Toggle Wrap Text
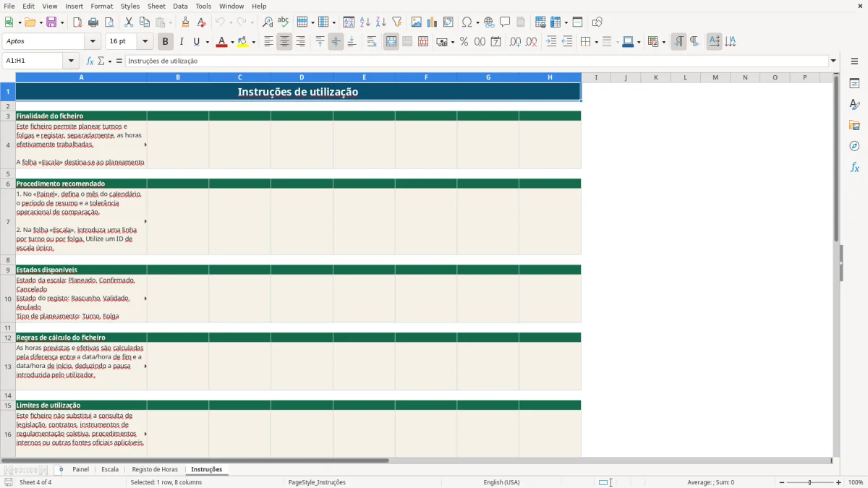The image size is (868, 488). (372, 42)
